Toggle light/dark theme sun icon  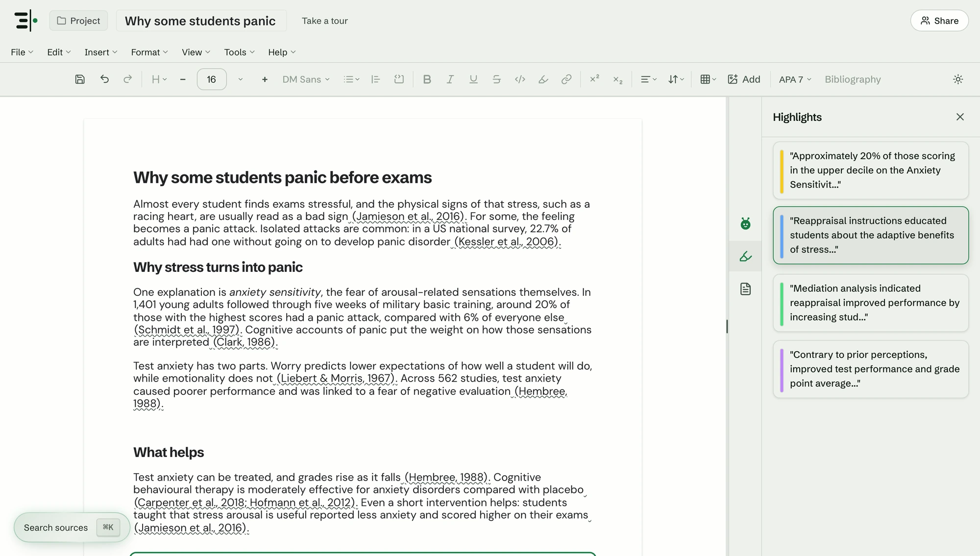coord(958,79)
